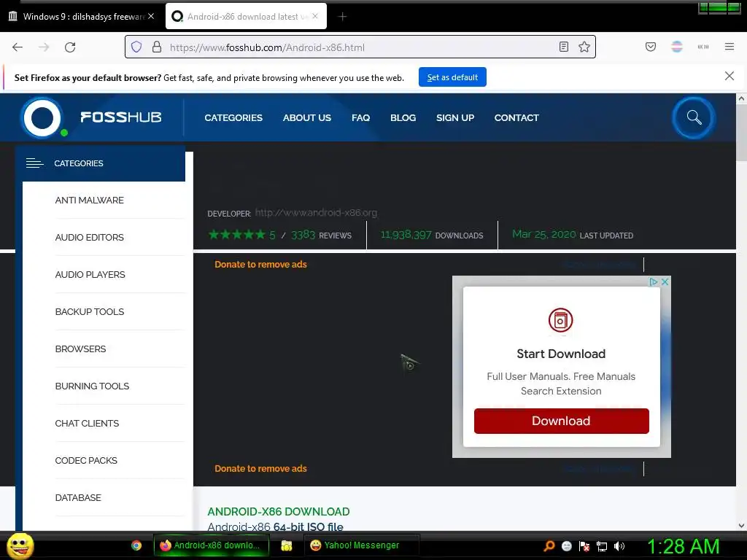Viewport: 747px width, 560px height.
Task: Bookmark this page with the star icon
Action: coord(584,47)
